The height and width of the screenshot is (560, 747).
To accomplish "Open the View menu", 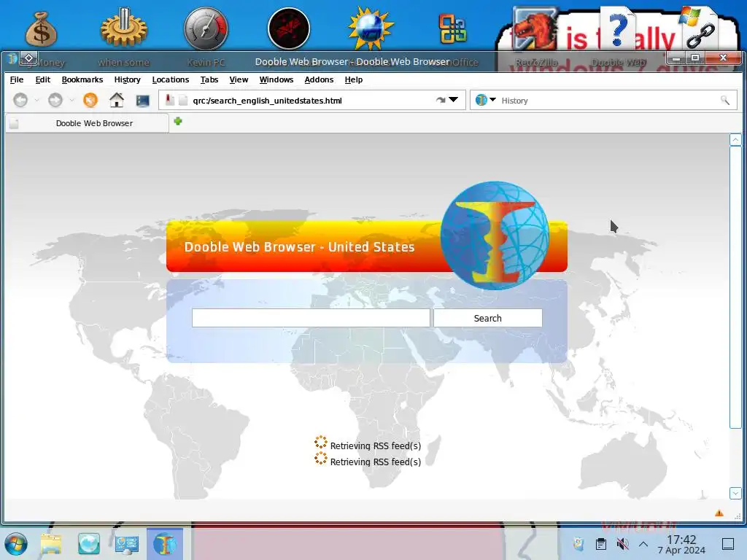I will point(239,79).
